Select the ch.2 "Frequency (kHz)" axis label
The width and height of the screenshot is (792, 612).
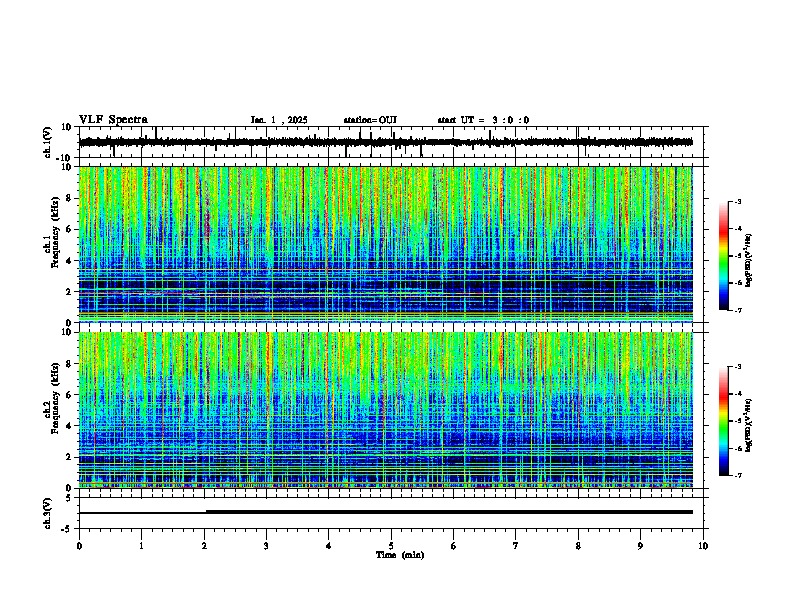55,398
